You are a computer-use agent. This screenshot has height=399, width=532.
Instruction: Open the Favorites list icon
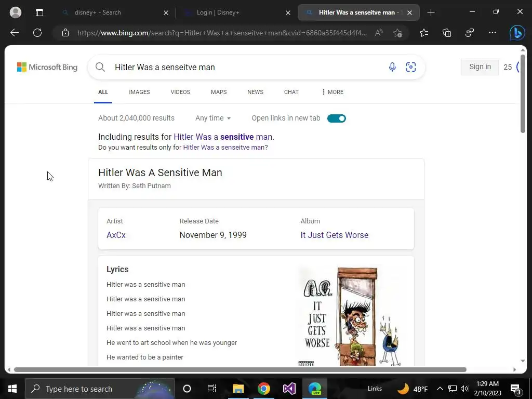click(424, 33)
